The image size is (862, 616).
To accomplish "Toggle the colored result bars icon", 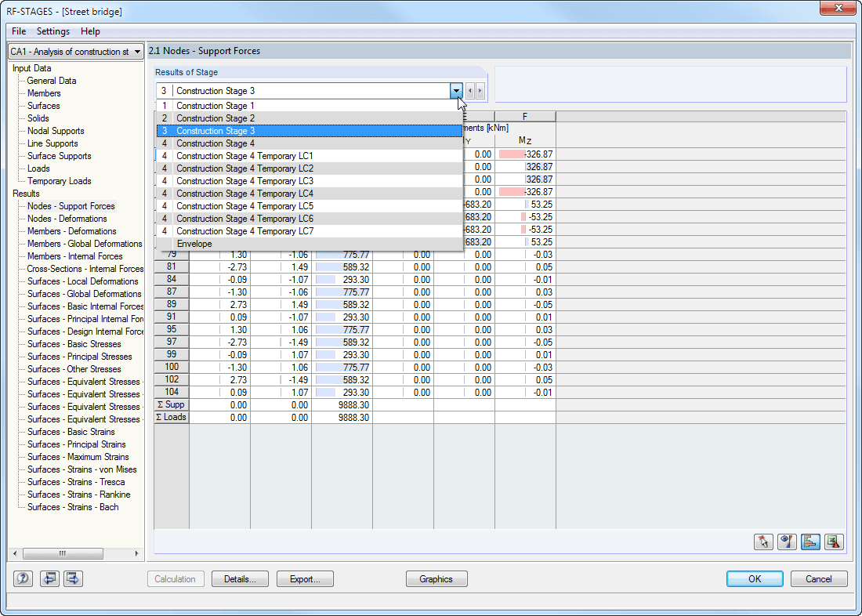I will [811, 542].
